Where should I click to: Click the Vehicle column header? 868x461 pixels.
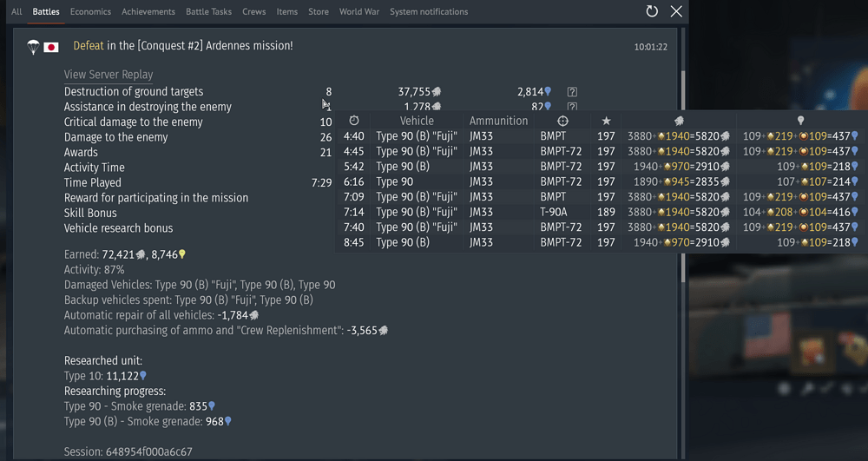pyautogui.click(x=417, y=121)
